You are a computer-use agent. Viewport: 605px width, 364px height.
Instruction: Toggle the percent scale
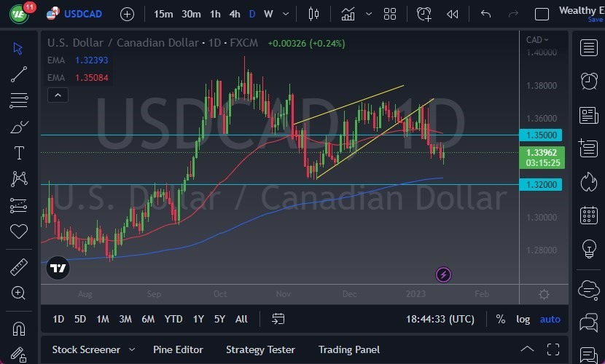coord(501,319)
